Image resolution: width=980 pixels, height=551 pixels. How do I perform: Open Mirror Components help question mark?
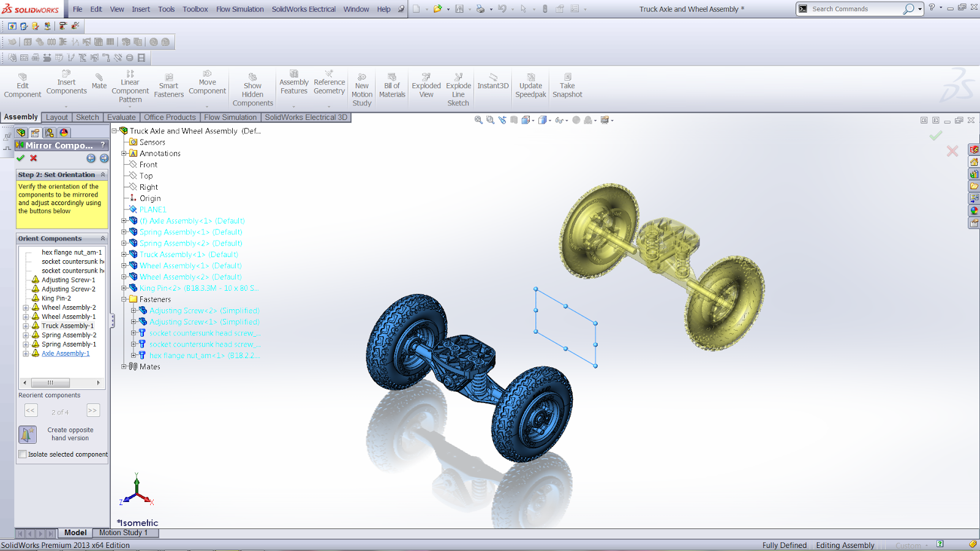click(x=102, y=145)
